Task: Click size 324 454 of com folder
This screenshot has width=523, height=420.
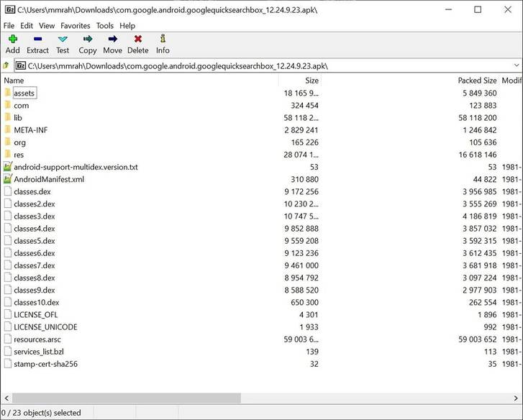Action: tap(304, 105)
